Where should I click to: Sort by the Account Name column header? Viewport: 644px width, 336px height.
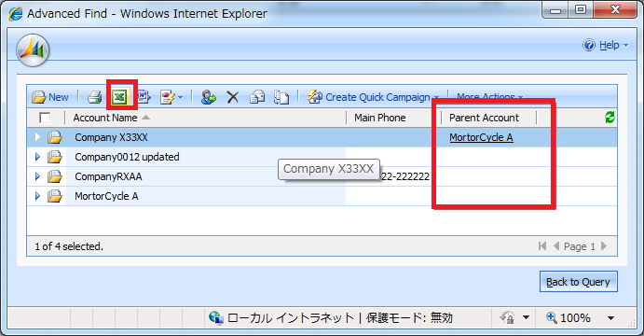coord(105,118)
